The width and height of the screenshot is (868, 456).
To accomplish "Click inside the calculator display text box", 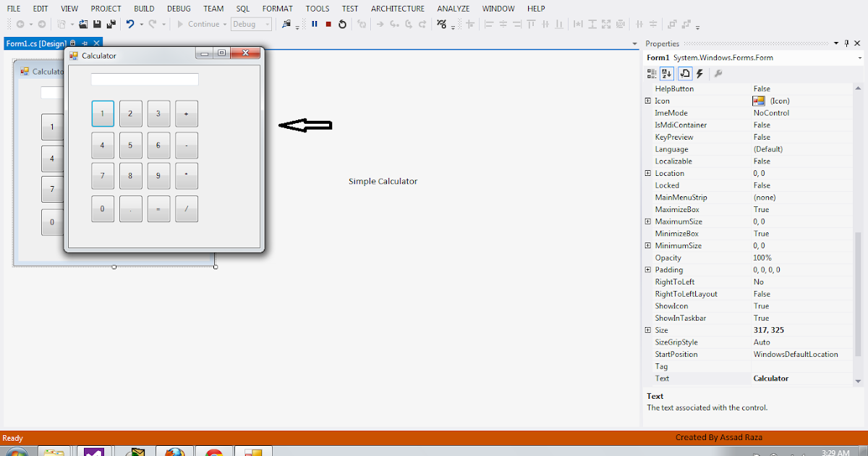I will [144, 79].
